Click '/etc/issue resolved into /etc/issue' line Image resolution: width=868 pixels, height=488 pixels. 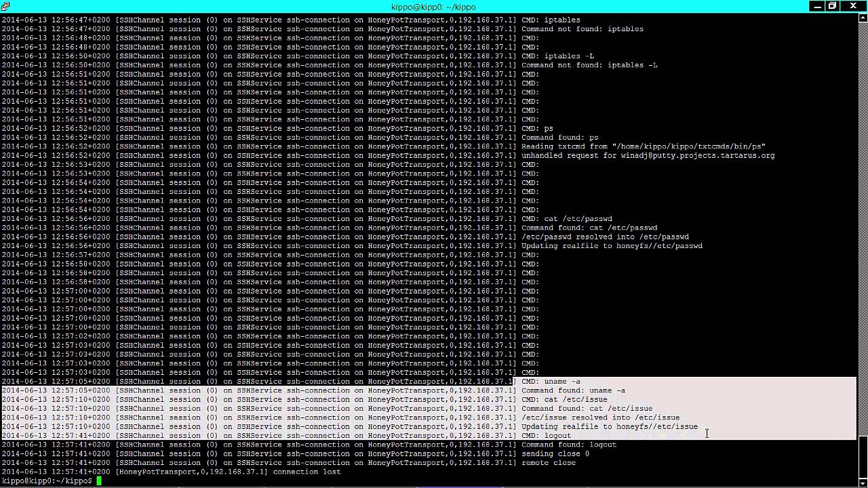(x=600, y=418)
